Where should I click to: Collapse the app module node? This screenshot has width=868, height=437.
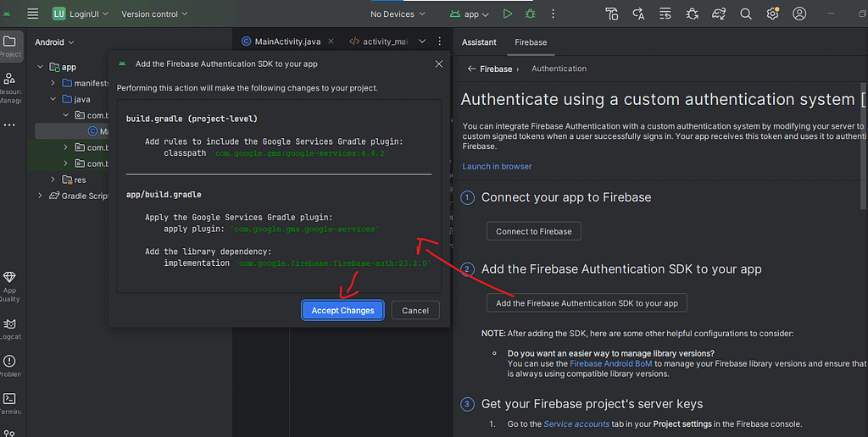coord(40,67)
